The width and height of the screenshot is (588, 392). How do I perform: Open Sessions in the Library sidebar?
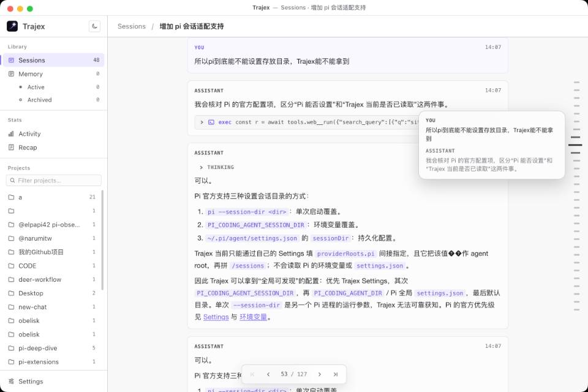pyautogui.click(x=54, y=60)
